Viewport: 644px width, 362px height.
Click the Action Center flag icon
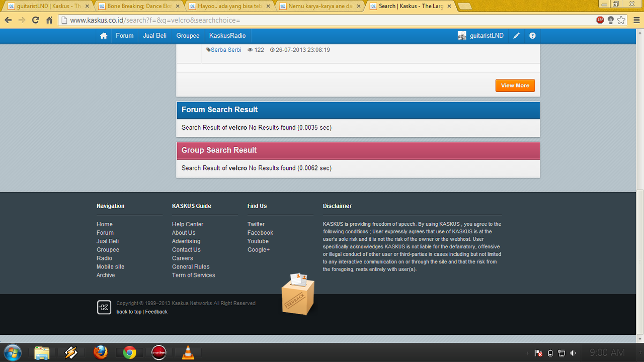click(x=538, y=353)
